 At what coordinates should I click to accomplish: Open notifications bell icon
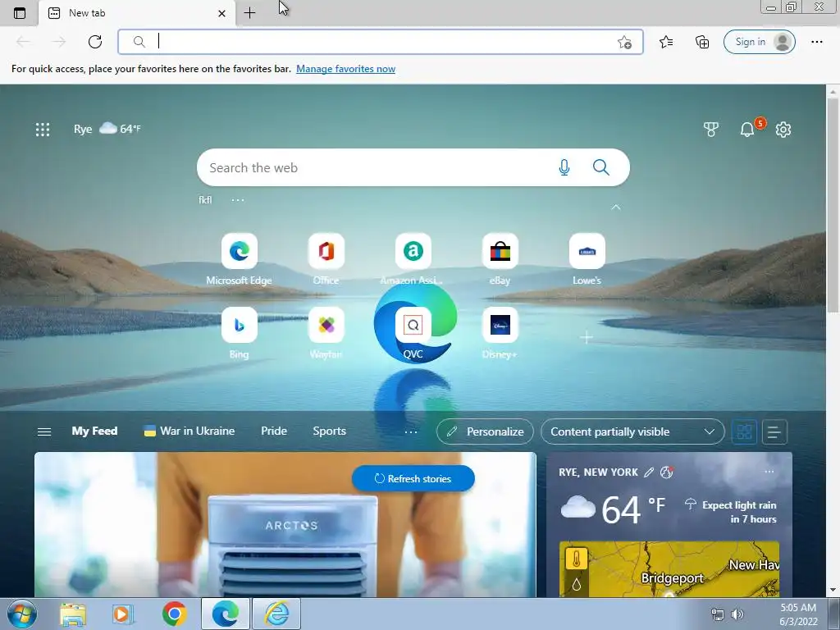coord(747,129)
